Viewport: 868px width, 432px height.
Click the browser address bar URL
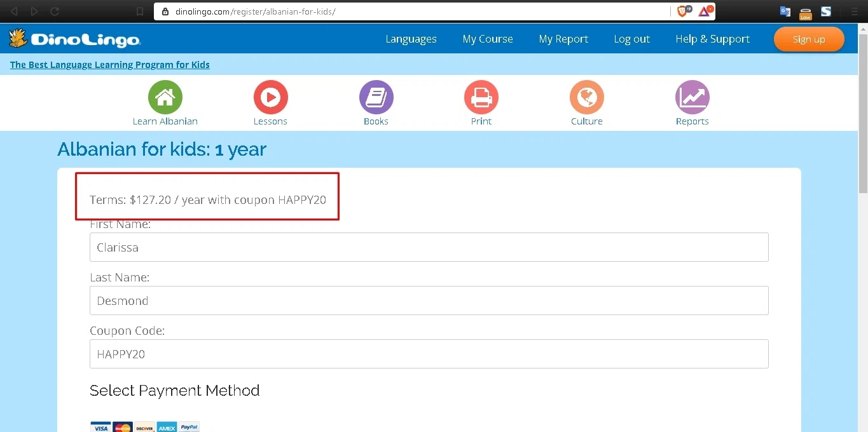click(x=255, y=11)
